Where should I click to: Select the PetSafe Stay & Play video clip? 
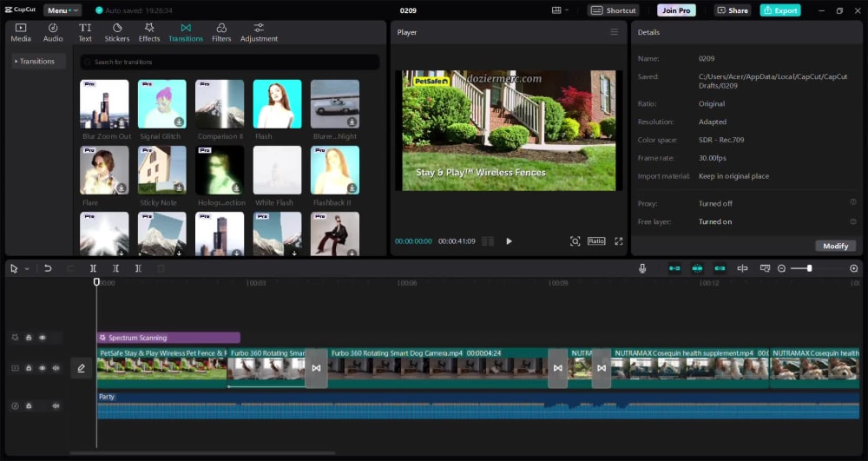tap(161, 368)
